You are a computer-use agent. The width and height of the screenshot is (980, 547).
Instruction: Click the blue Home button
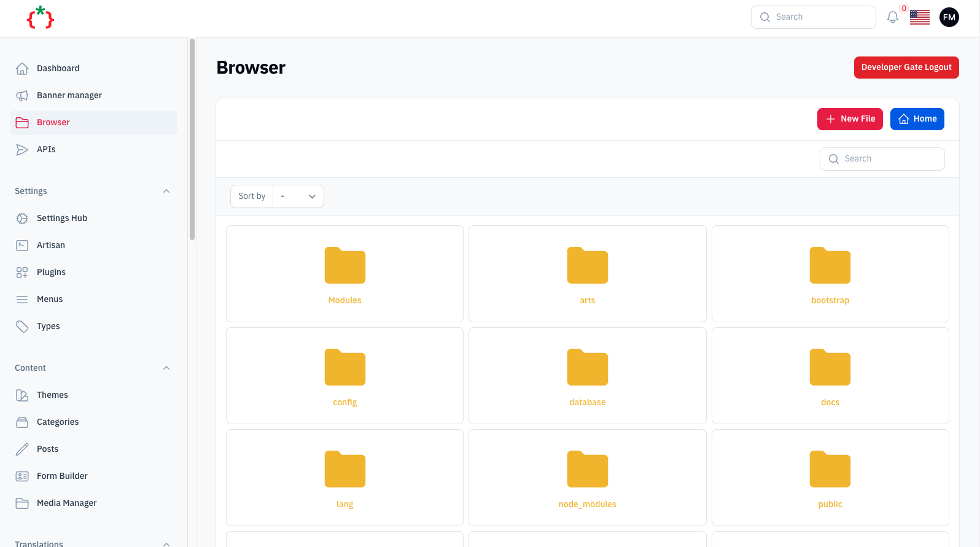click(917, 119)
